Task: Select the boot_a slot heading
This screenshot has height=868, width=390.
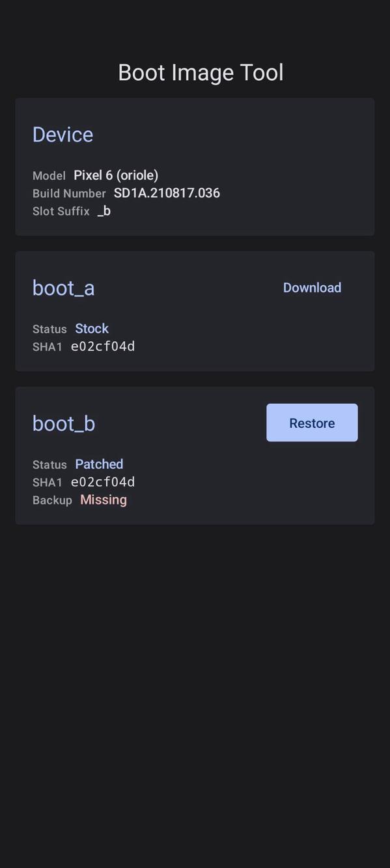Action: click(x=63, y=287)
